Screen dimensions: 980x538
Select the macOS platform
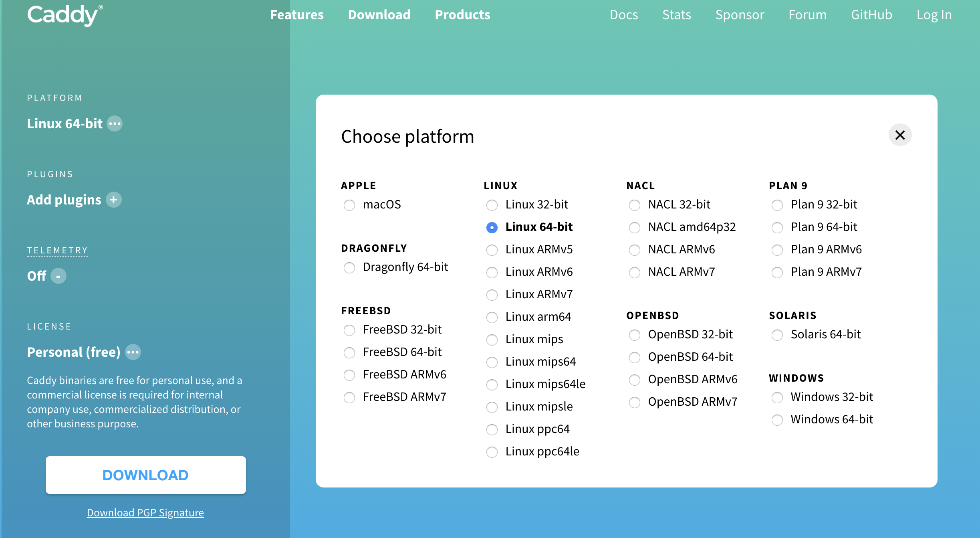click(349, 205)
